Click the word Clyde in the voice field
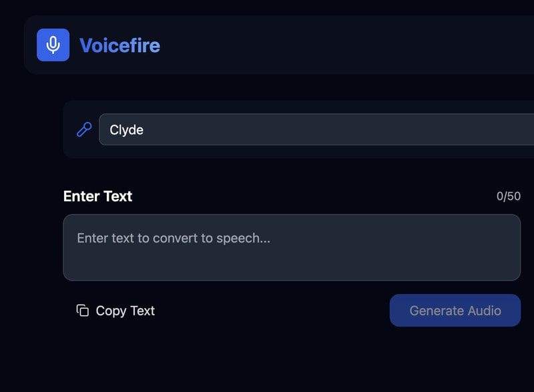The image size is (534, 392). click(x=127, y=130)
